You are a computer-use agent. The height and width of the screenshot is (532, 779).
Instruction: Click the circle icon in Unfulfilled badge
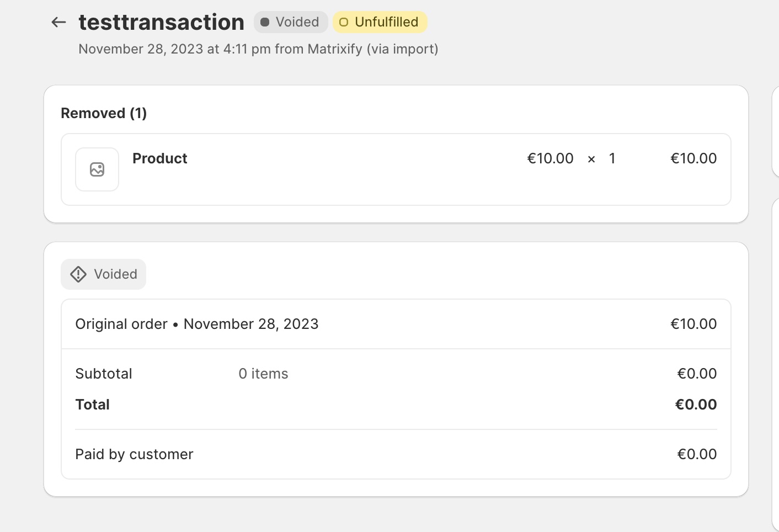(343, 22)
